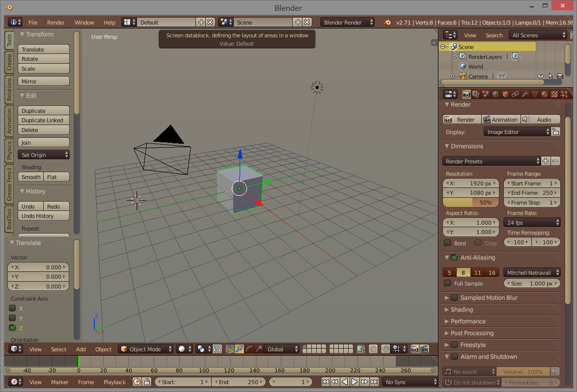Viewport: 577px width, 392px height.
Task: Open the 24 fps frame rate dropdown
Action: [x=532, y=222]
